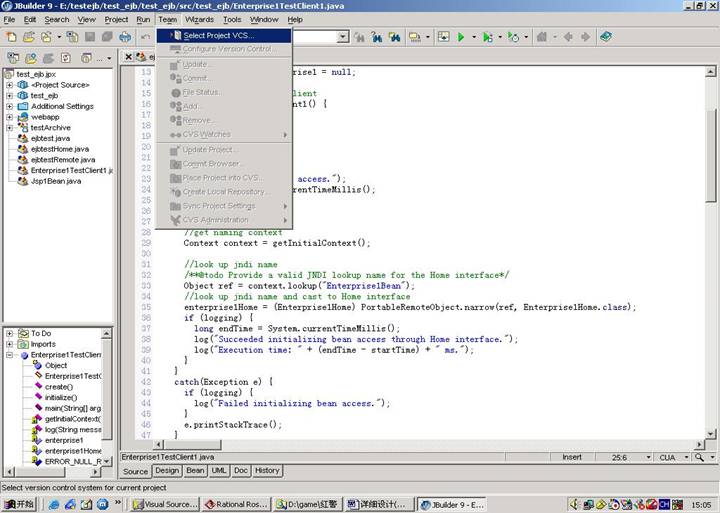Open ejbtestHome.java in project tree
The height and width of the screenshot is (513, 720).
click(x=60, y=149)
